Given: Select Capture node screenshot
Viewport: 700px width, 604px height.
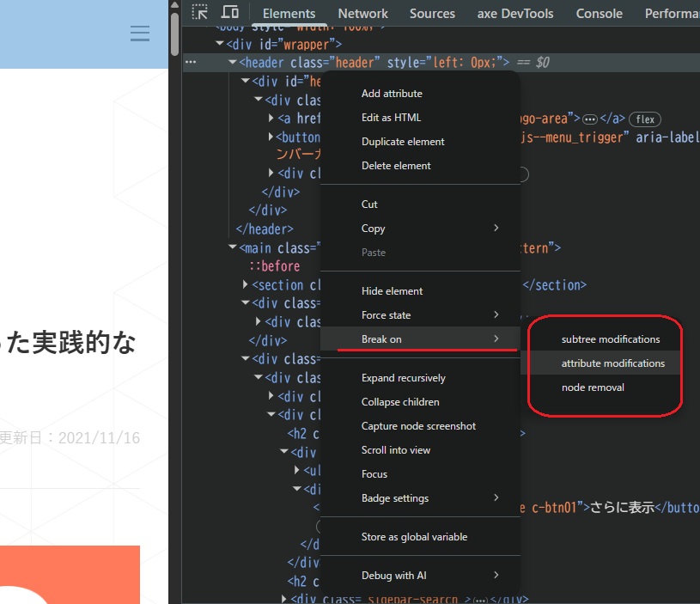Looking at the screenshot, I should pyautogui.click(x=420, y=426).
